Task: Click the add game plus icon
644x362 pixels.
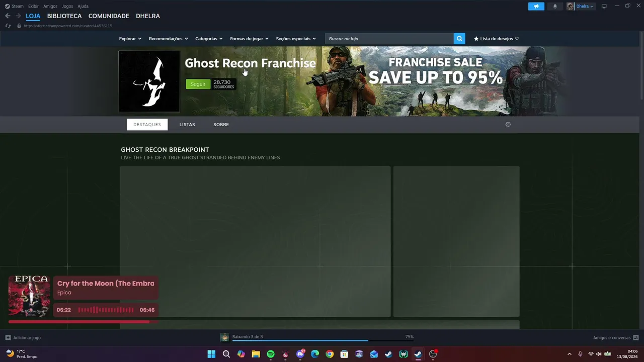Action: click(x=8, y=338)
